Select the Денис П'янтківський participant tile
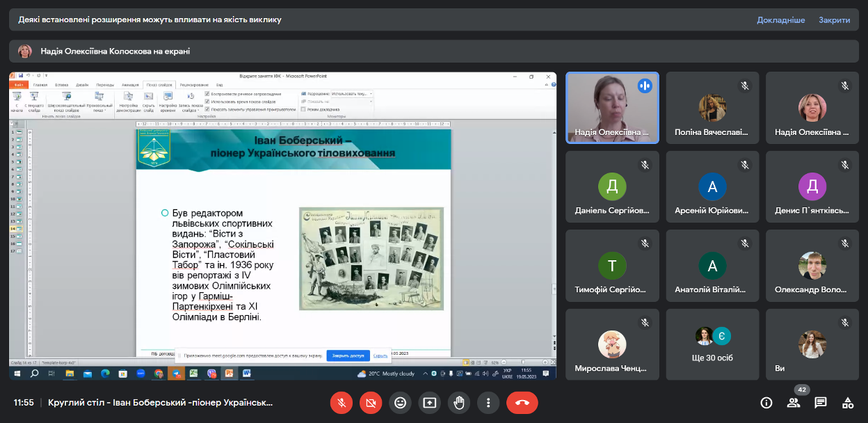 pos(812,187)
